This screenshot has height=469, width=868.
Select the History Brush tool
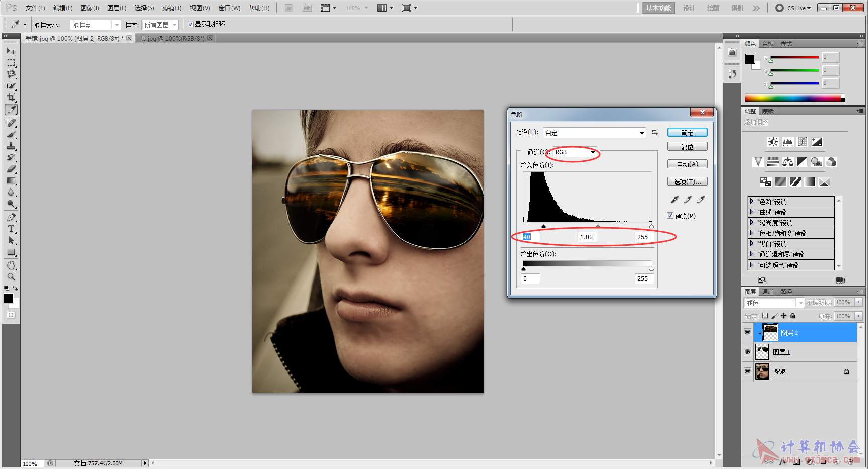(11, 157)
